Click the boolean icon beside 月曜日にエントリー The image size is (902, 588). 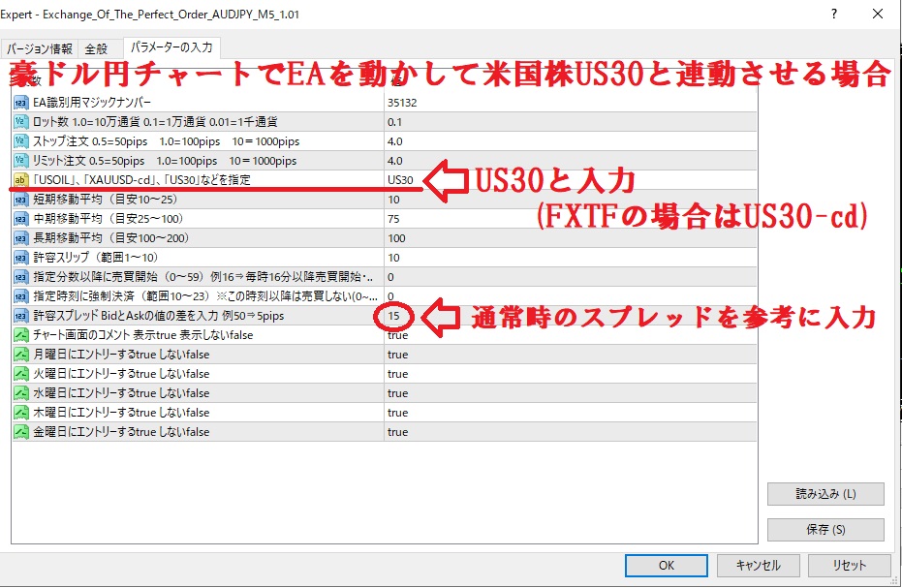pos(20,355)
